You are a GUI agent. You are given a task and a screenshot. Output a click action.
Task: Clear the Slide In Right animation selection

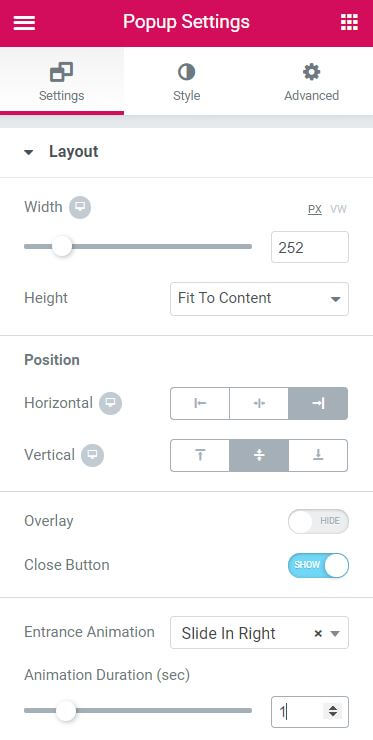coord(318,634)
